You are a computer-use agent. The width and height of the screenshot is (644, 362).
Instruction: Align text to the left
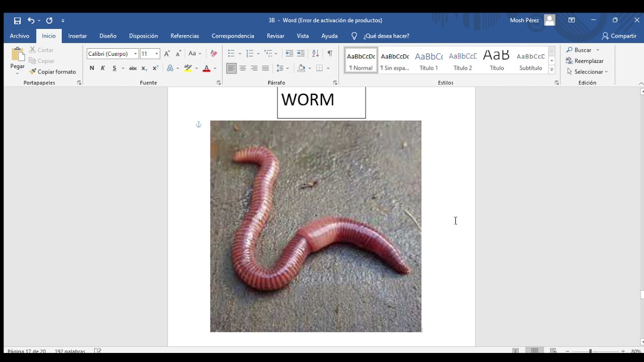point(231,68)
